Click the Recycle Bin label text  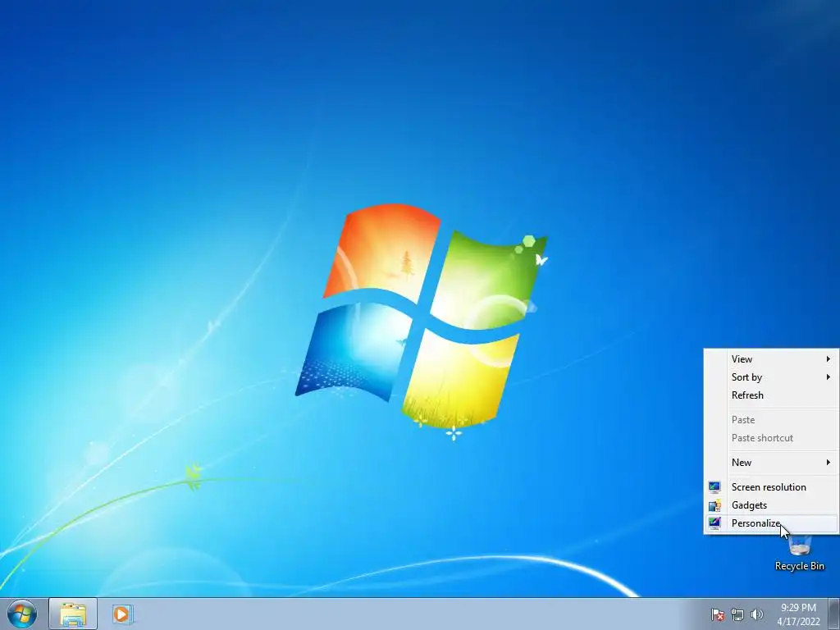click(x=799, y=566)
